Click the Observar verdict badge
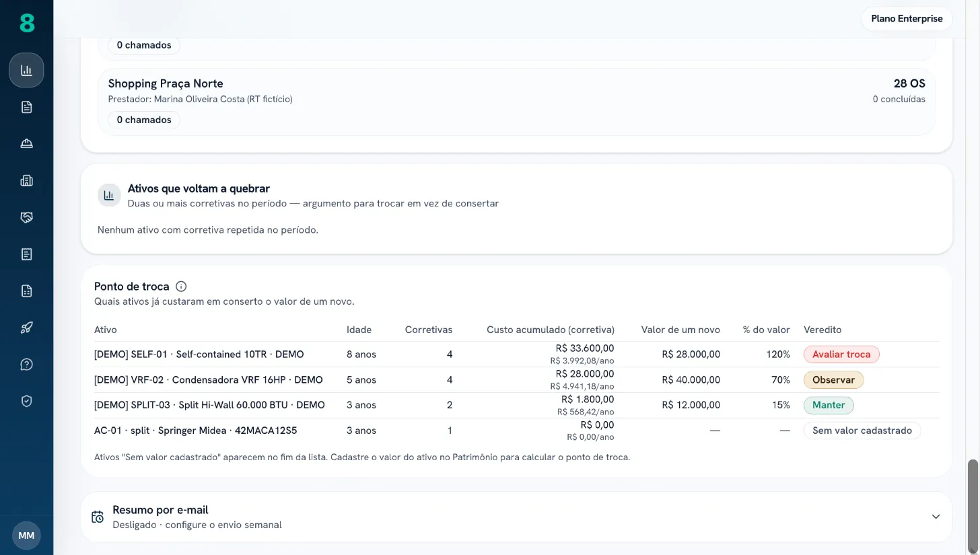 click(x=833, y=380)
